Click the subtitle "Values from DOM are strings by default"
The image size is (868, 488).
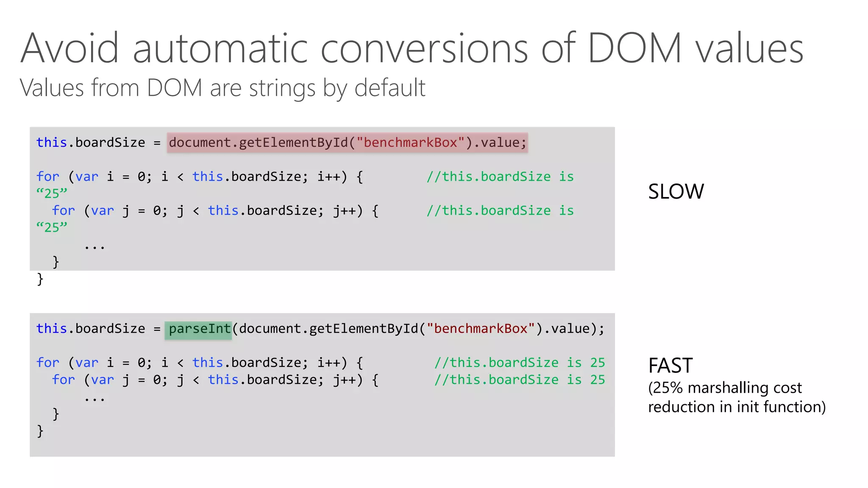223,88
